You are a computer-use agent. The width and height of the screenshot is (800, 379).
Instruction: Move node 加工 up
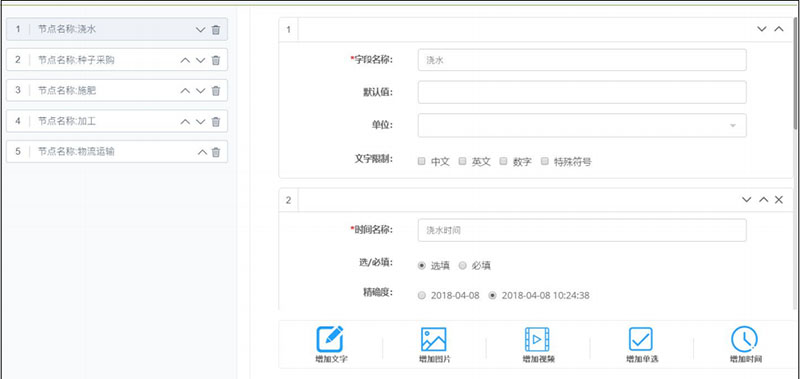[185, 121]
